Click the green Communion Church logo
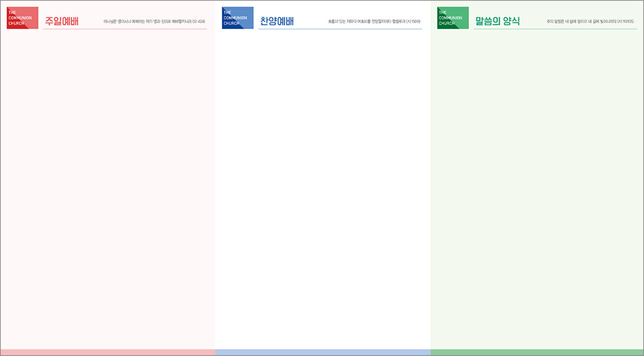644x356 pixels. coord(453,18)
